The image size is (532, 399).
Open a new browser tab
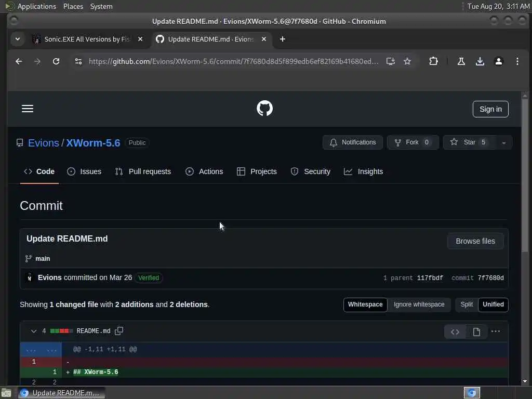click(x=282, y=39)
